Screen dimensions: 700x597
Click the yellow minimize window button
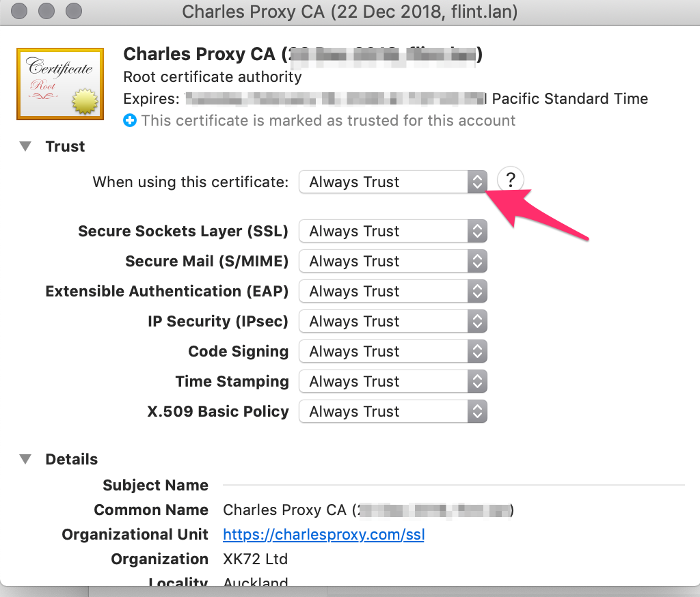[x=46, y=11]
